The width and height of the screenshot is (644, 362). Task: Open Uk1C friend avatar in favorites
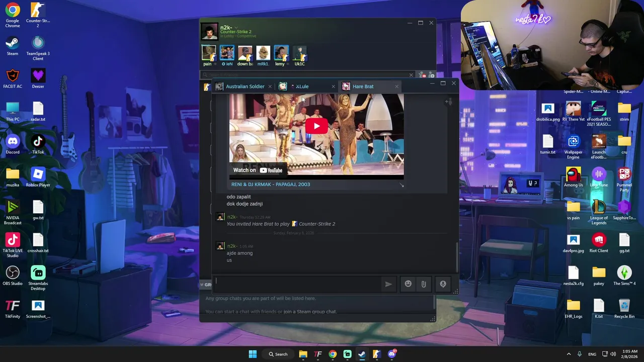point(300,53)
